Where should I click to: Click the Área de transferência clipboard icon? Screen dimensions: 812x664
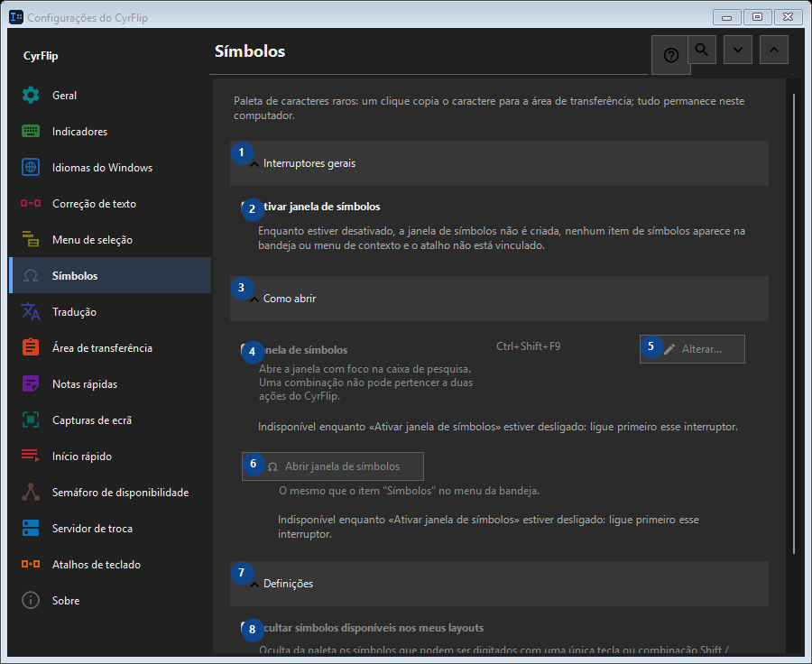point(31,348)
